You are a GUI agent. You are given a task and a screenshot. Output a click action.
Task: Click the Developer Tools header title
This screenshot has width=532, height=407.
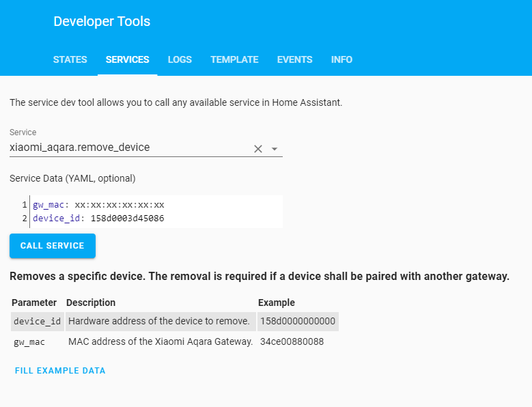click(x=102, y=21)
